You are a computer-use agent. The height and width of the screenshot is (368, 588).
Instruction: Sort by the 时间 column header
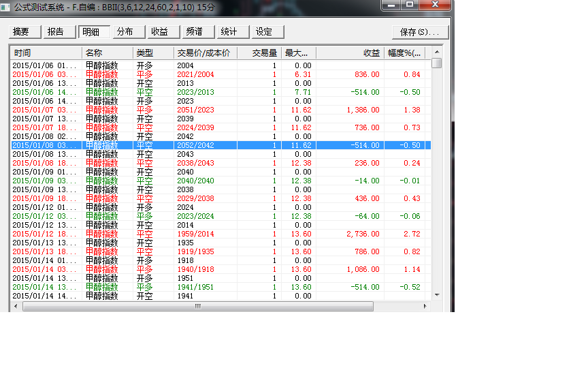click(46, 52)
